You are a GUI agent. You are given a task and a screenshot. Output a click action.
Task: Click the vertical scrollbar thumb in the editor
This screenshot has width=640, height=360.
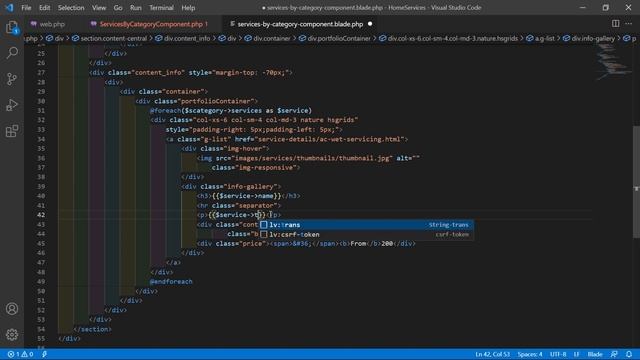click(636, 182)
